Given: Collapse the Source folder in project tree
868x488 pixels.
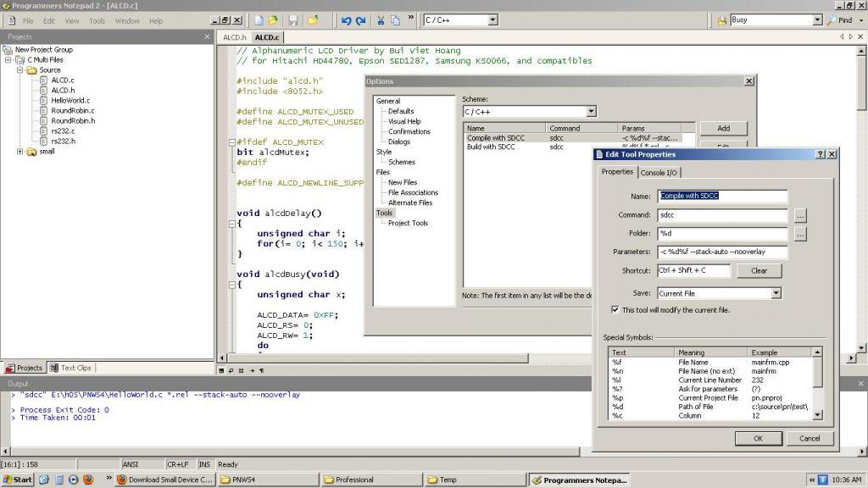Looking at the screenshot, I should (x=21, y=70).
